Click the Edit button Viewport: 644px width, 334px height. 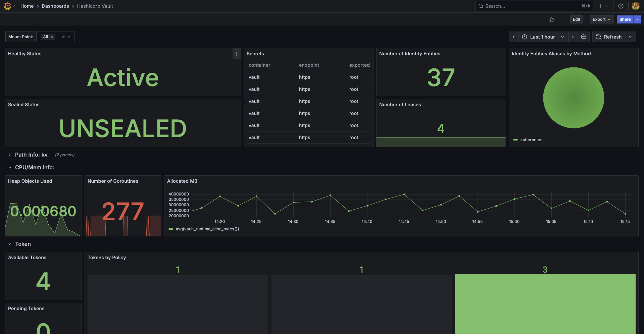coord(576,19)
